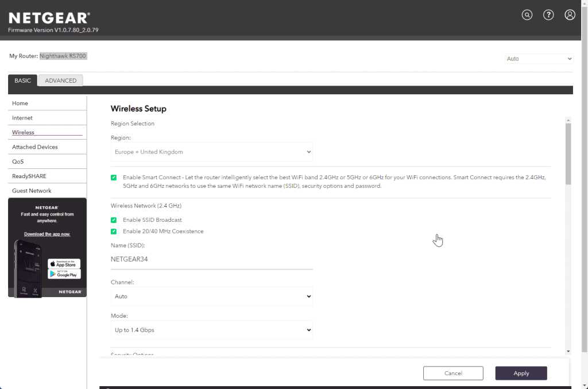Click the search icon in header
The height and width of the screenshot is (389, 588).
[527, 15]
